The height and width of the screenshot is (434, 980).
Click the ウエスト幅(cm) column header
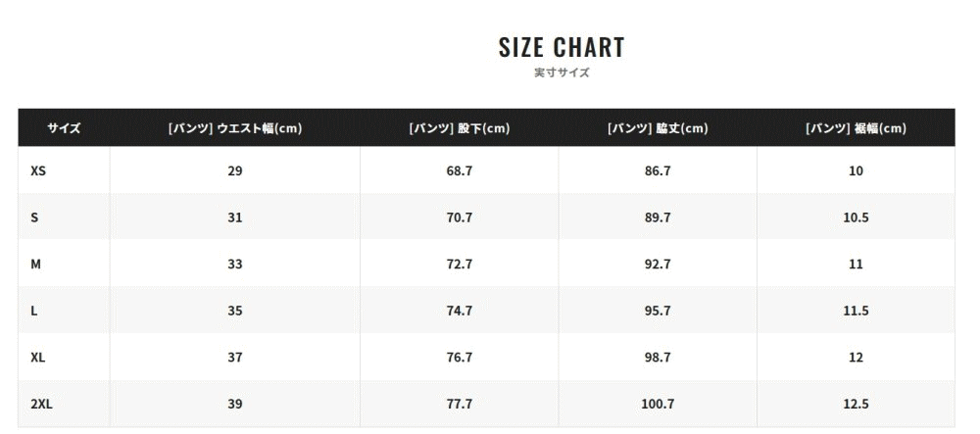[235, 128]
